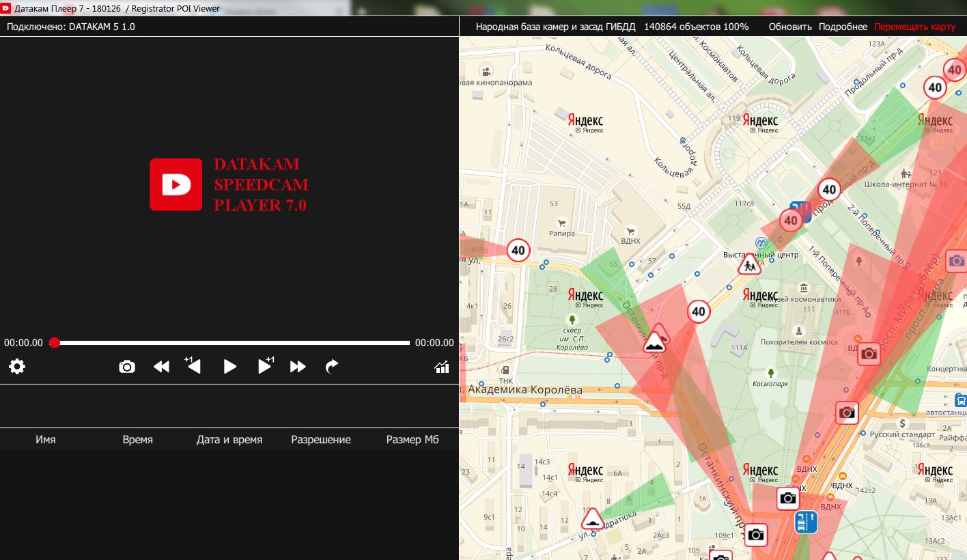Select the blue bus lane marker on map
This screenshot has width=967, height=560.
806,522
